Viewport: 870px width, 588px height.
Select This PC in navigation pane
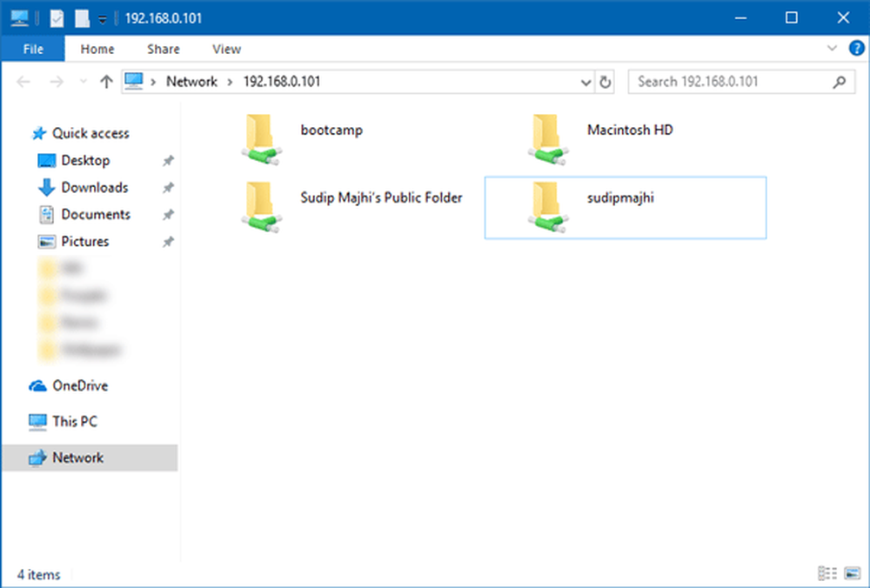coord(75,422)
